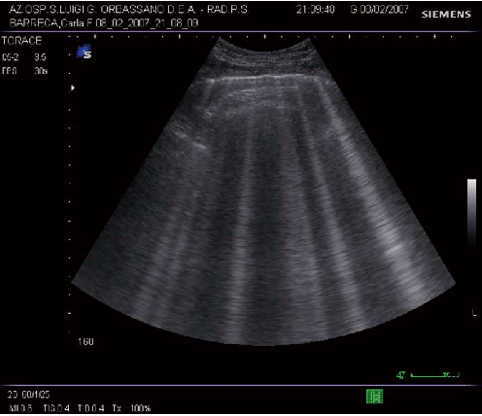This screenshot has height=416, width=482.
Task: Click the frame rate value beside FPS
Action: [x=41, y=71]
